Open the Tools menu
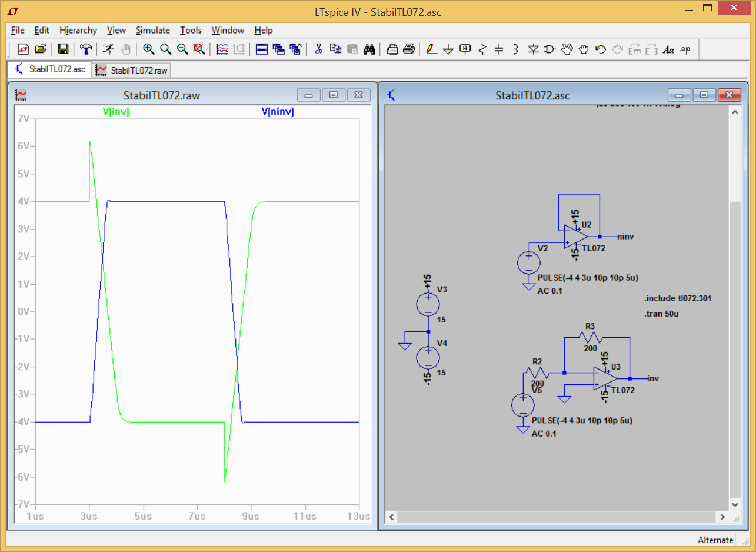The image size is (756, 552). (x=191, y=30)
